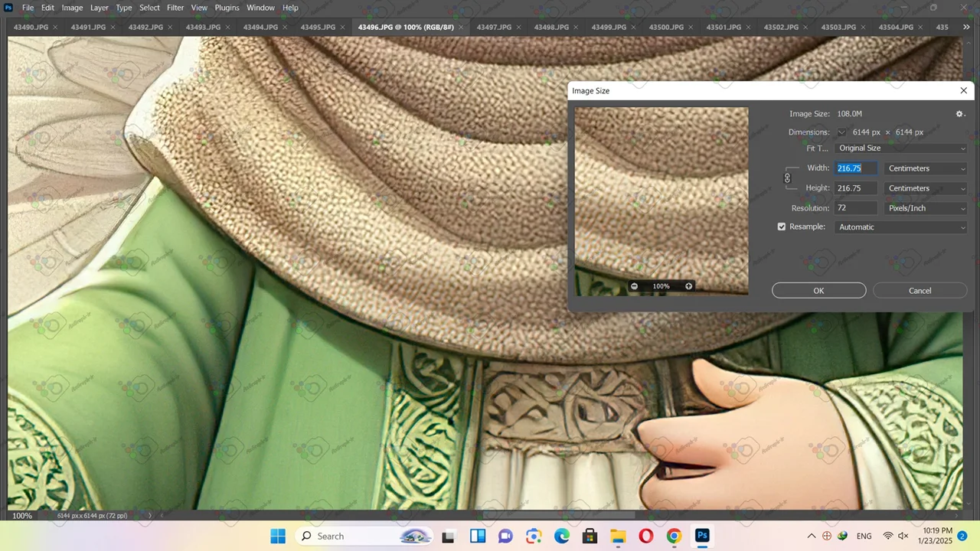Open File Explorer from the taskbar
The height and width of the screenshot is (551, 980).
point(618,536)
